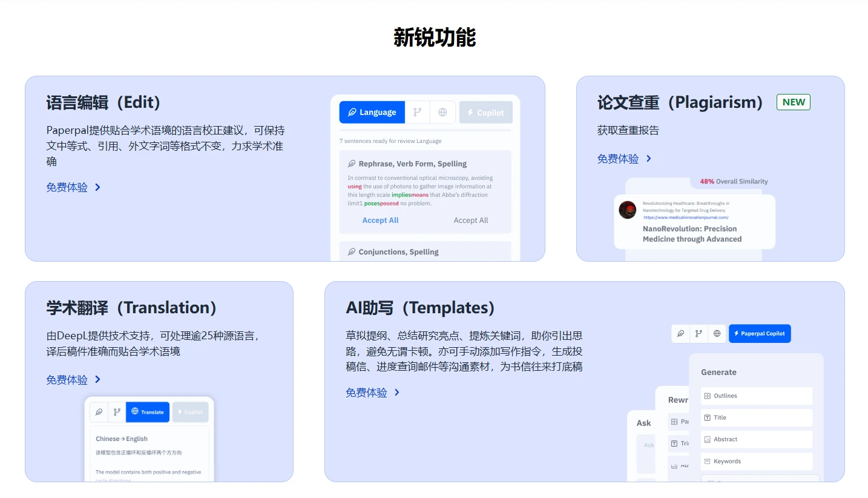Screen dimensions: 868x498
Task: Click the '7 sentences ready for review' text
Action: pyautogui.click(x=390, y=141)
